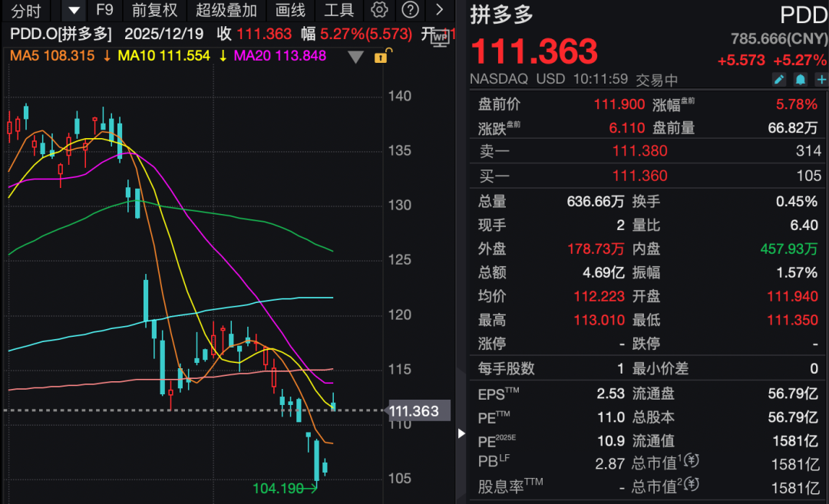Click the 111.363 current price label on axis

[x=414, y=411]
